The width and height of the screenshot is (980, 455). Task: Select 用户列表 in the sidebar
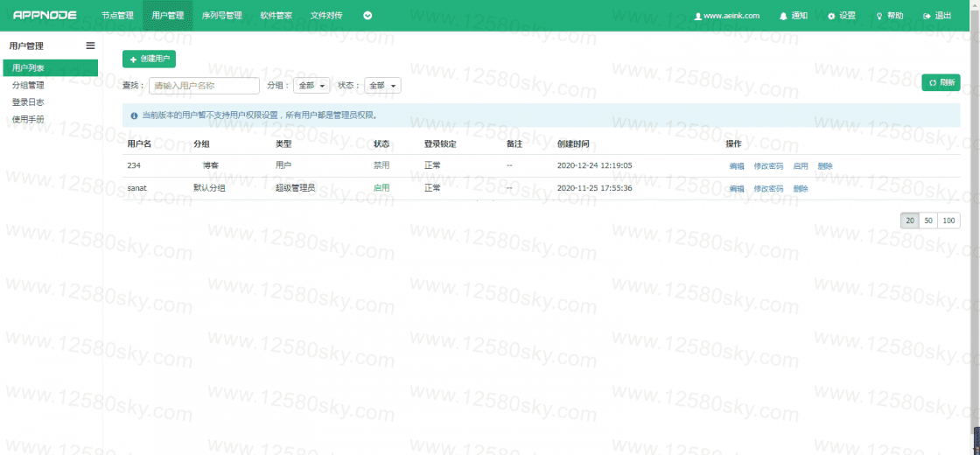pos(50,67)
